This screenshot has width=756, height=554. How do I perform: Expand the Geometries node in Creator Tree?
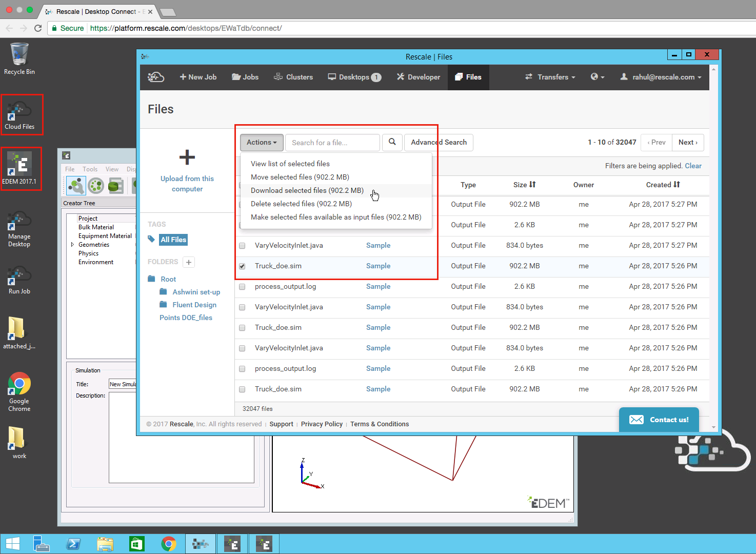coord(72,245)
